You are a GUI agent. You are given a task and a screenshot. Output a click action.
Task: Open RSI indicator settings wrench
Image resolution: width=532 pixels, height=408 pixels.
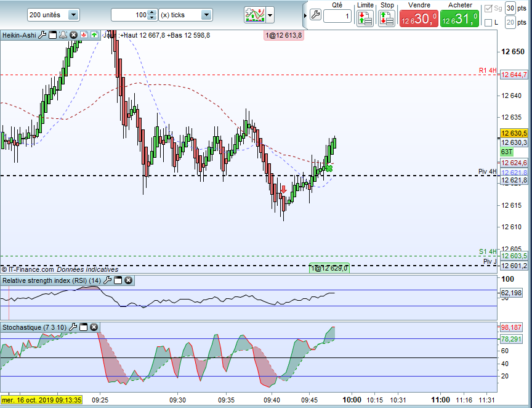click(107, 280)
